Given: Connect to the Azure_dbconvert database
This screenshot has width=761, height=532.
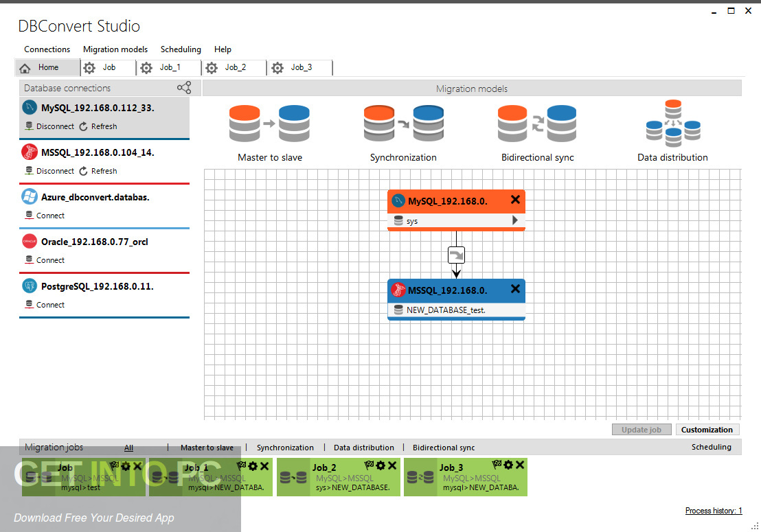Looking at the screenshot, I should pos(45,216).
